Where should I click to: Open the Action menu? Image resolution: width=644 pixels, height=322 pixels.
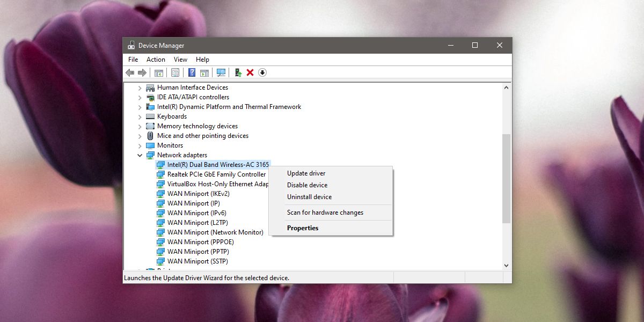tap(156, 60)
